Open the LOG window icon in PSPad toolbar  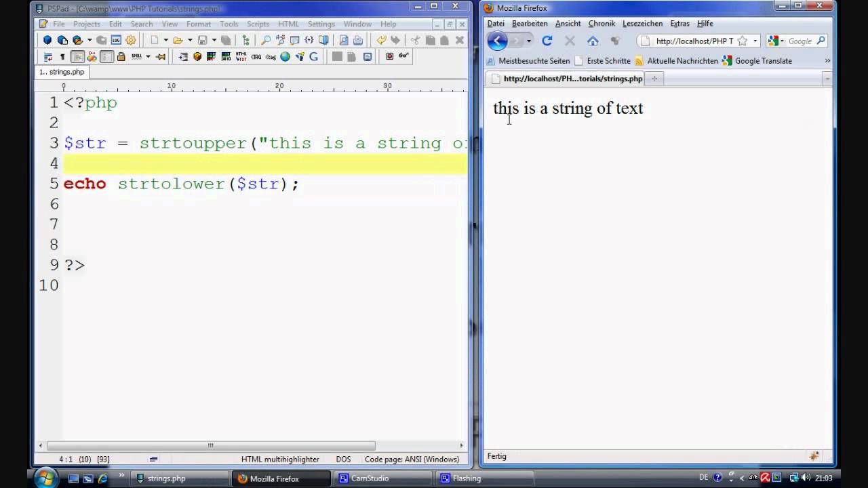click(x=116, y=41)
